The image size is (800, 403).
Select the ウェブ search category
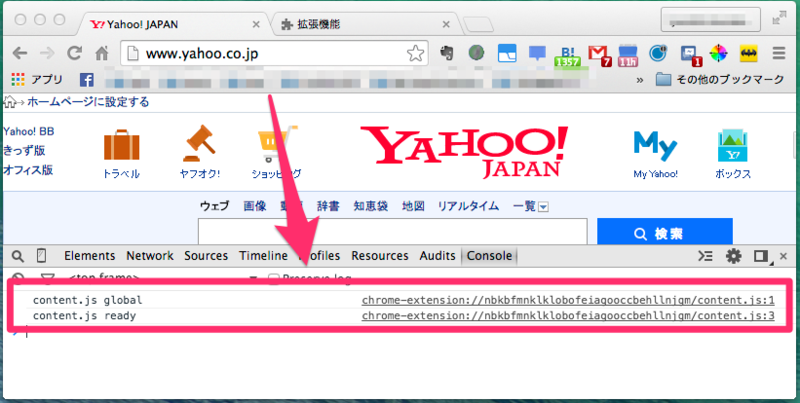pos(214,206)
